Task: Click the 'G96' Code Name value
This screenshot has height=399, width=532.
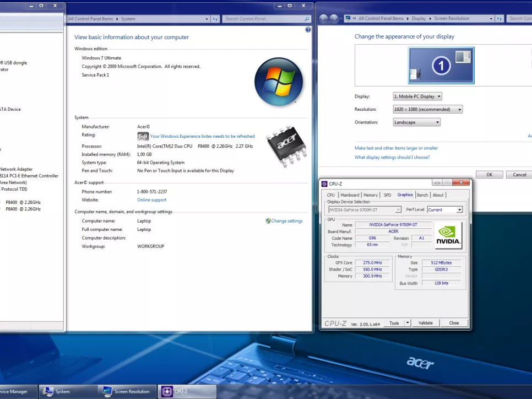Action: (x=372, y=238)
